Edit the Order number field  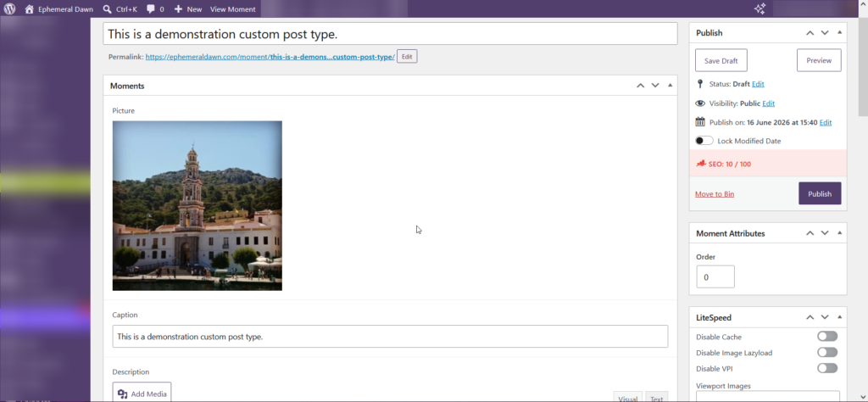[715, 276]
